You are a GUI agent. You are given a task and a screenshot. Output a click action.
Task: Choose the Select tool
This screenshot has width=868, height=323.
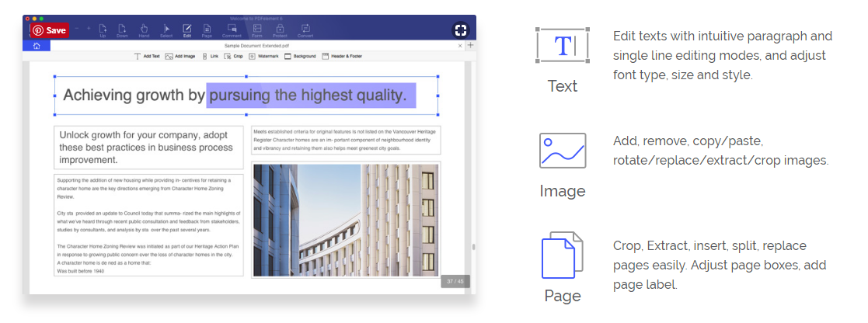click(166, 30)
